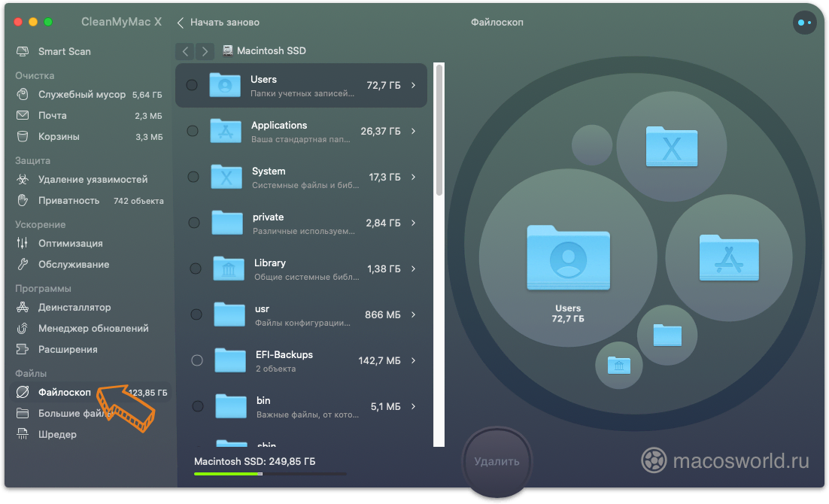This screenshot has height=504, width=829.
Task: Click the large Users bubble in the map
Action: 568,258
